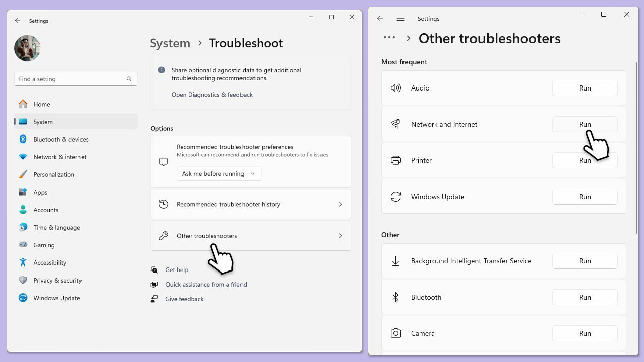Viewport: 644px width, 362px height.
Task: Click the Find a setting search box
Action: pos(75,79)
